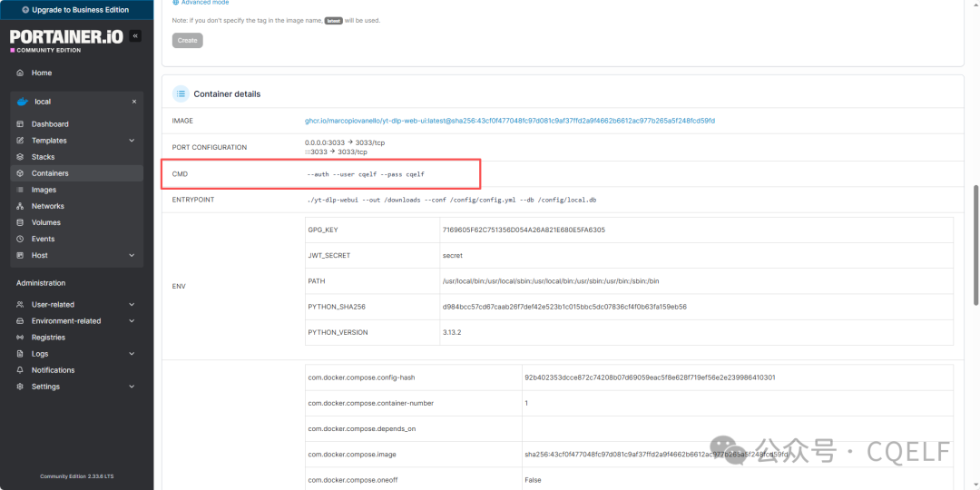This screenshot has width=980, height=490.
Task: Close the local environment with the x
Action: pyautogui.click(x=134, y=102)
